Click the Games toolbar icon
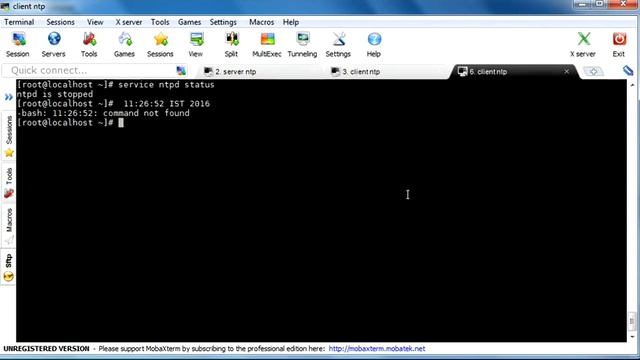Viewport: 640px width, 360px height. point(124,44)
